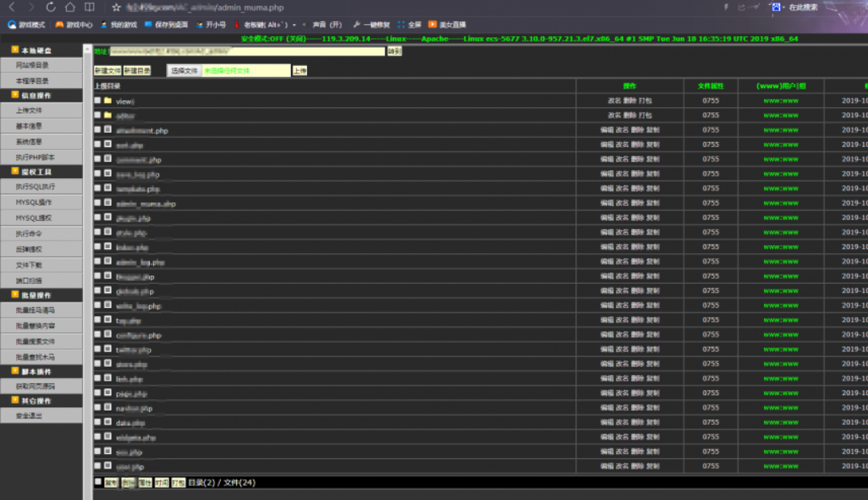Image resolution: width=868 pixels, height=500 pixels.
Task: Open the 我的游戏 toolbar shortcut
Action: (118, 24)
